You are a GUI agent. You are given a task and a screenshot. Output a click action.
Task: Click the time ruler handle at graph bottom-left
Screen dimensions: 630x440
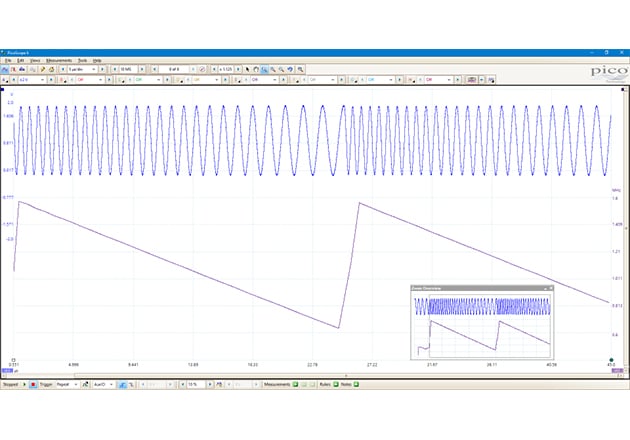(13, 360)
